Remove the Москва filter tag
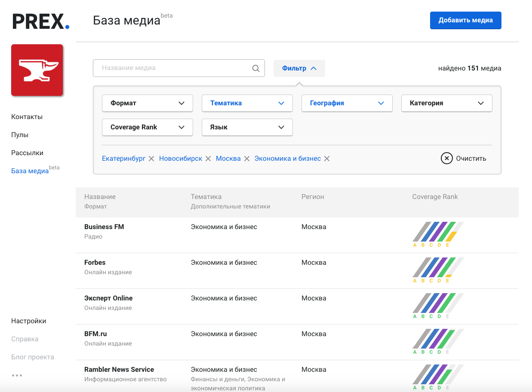Screen dimensions: 532x392 (247, 159)
